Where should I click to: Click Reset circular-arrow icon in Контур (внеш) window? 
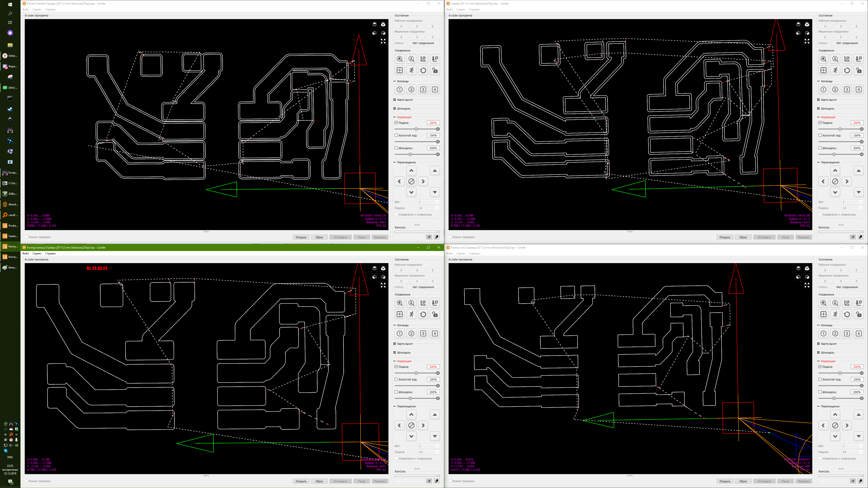coord(423,314)
